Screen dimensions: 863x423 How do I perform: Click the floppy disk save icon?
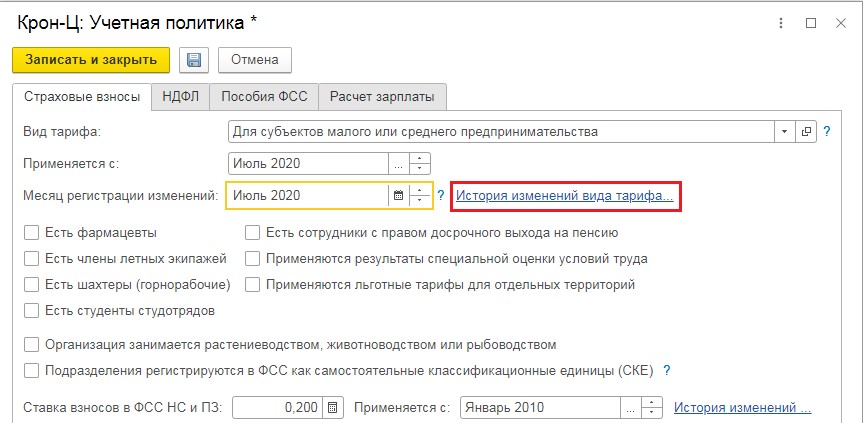pos(194,60)
